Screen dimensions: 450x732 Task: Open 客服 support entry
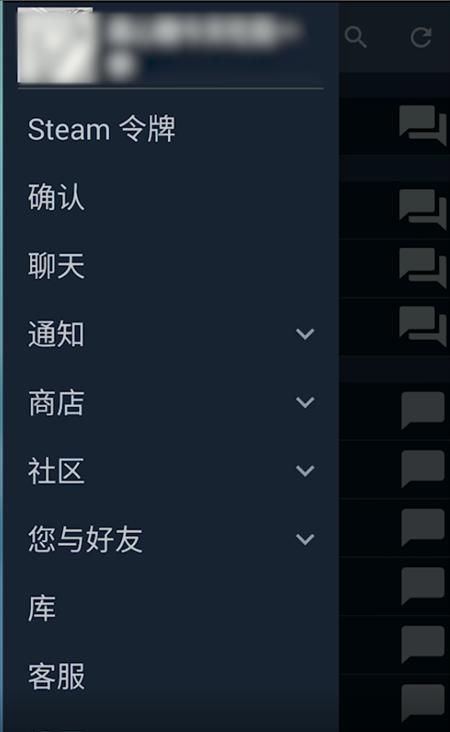pyautogui.click(x=56, y=676)
